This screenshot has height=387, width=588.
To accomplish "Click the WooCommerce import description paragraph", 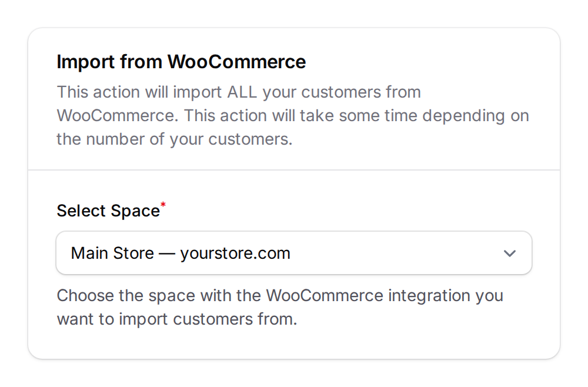I will [292, 115].
